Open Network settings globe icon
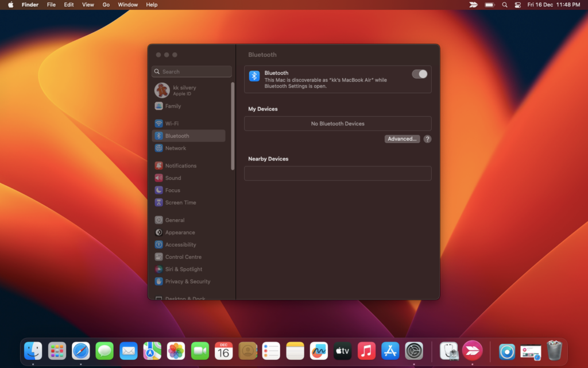The image size is (588, 368). (158, 148)
